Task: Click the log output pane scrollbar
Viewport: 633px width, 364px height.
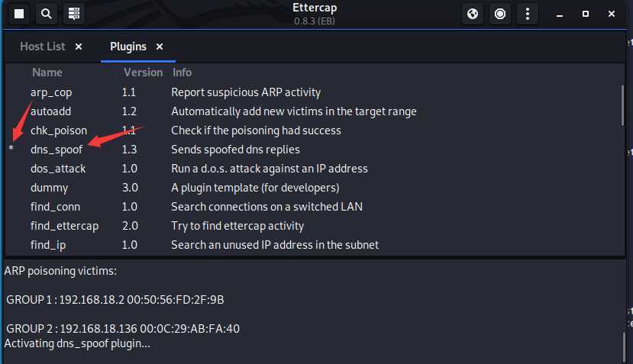Action: click(x=624, y=346)
